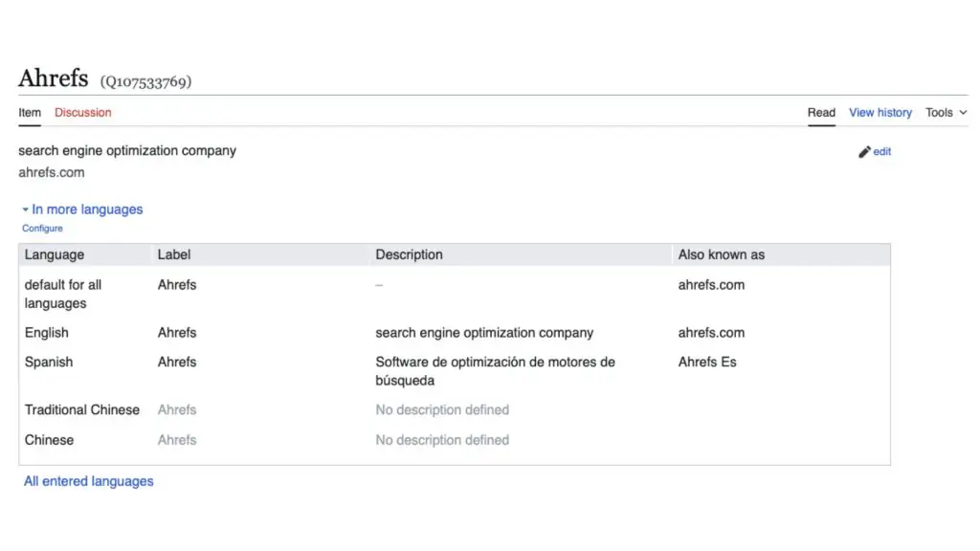
Task: Click the Chinese row Ahrefs label
Action: [x=177, y=440]
